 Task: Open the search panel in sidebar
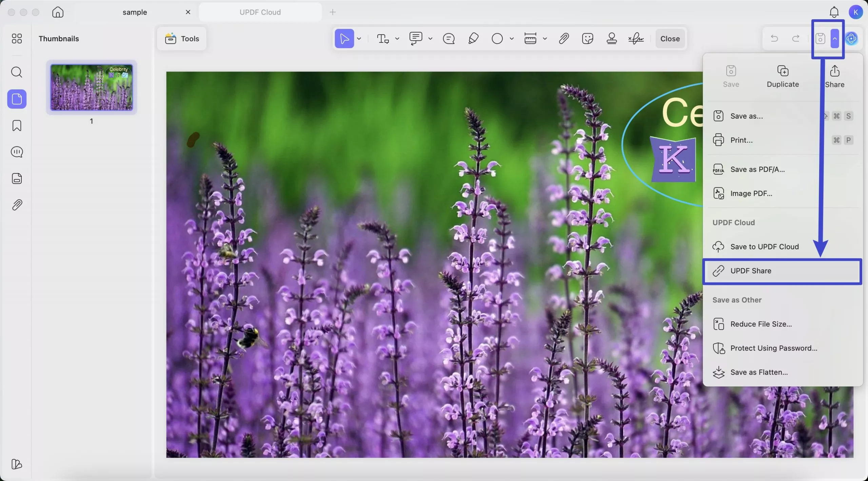coord(17,72)
